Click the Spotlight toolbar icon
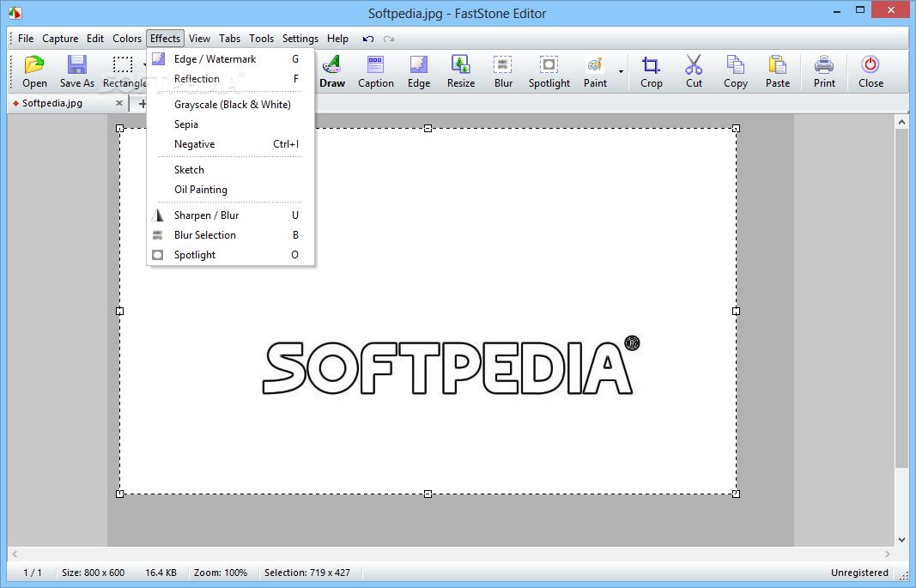Viewport: 916px width, 588px height. 549,71
